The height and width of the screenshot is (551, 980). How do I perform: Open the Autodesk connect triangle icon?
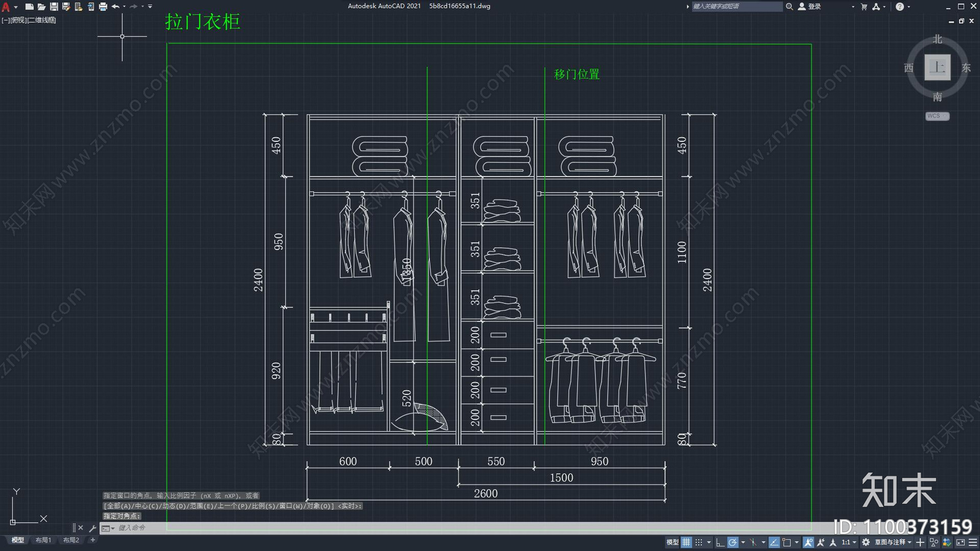876,7
